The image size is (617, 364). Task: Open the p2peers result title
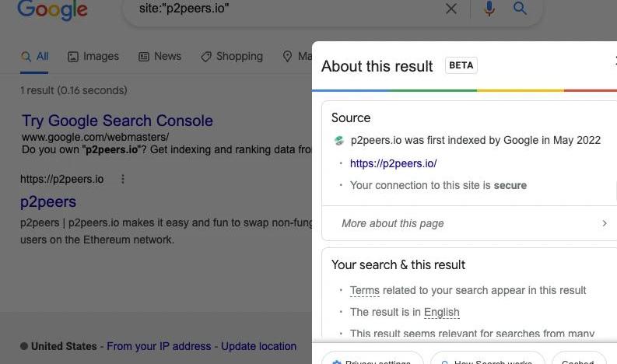point(48,201)
